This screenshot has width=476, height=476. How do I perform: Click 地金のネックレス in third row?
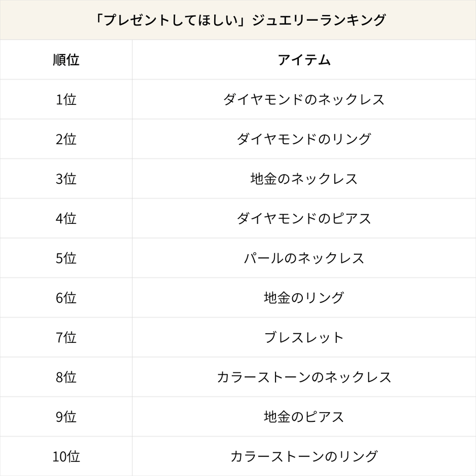coord(304,179)
